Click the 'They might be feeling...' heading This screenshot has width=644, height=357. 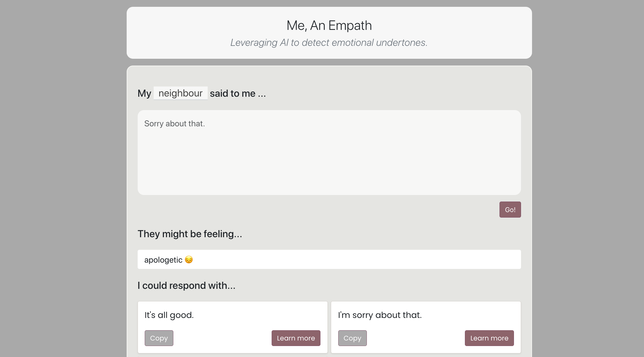coord(190,234)
